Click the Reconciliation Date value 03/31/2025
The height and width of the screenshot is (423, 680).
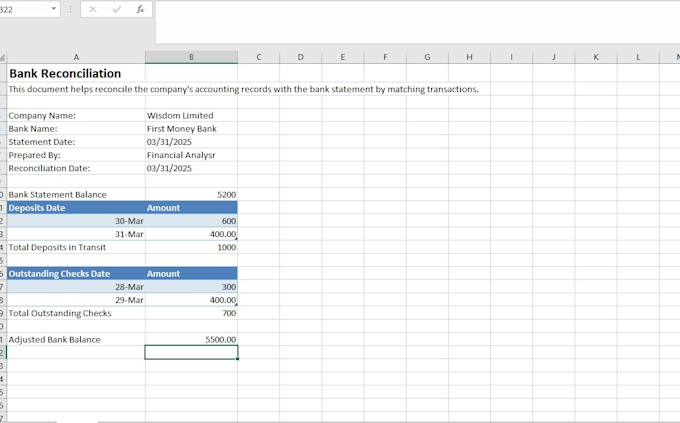[x=191, y=168]
